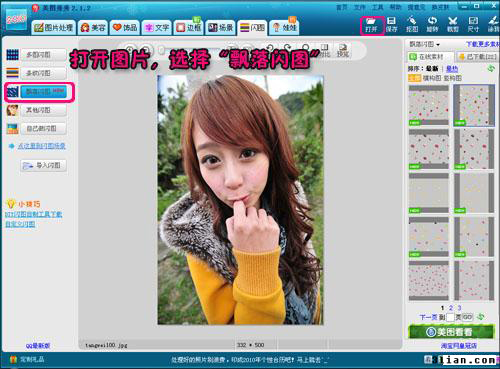Click the striped icon for the second 闪图 row
This screenshot has width=500, height=369.
click(x=12, y=72)
